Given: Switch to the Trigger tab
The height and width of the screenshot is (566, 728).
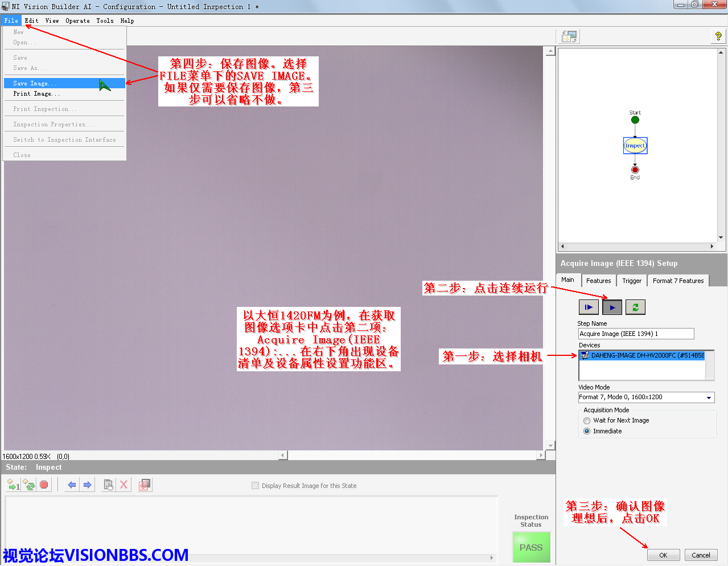Looking at the screenshot, I should click(x=631, y=281).
